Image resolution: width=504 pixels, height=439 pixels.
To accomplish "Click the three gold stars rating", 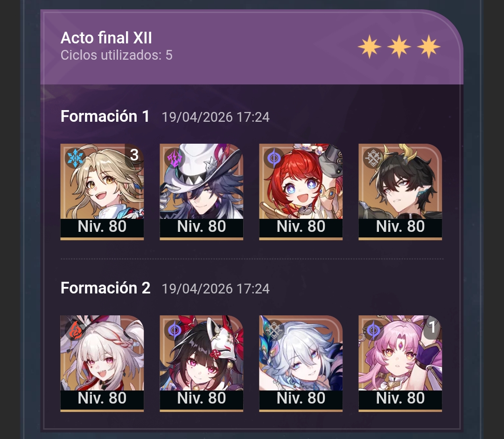I will [399, 47].
